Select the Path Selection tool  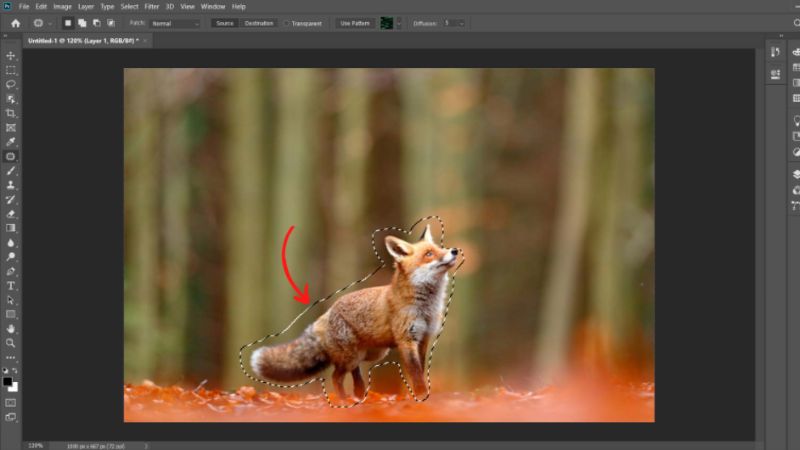[x=10, y=300]
